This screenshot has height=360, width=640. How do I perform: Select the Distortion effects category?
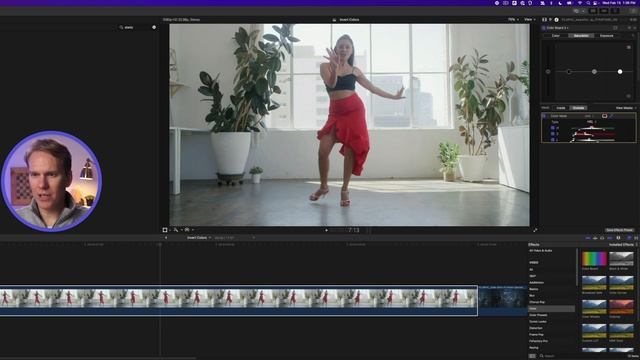[536, 328]
